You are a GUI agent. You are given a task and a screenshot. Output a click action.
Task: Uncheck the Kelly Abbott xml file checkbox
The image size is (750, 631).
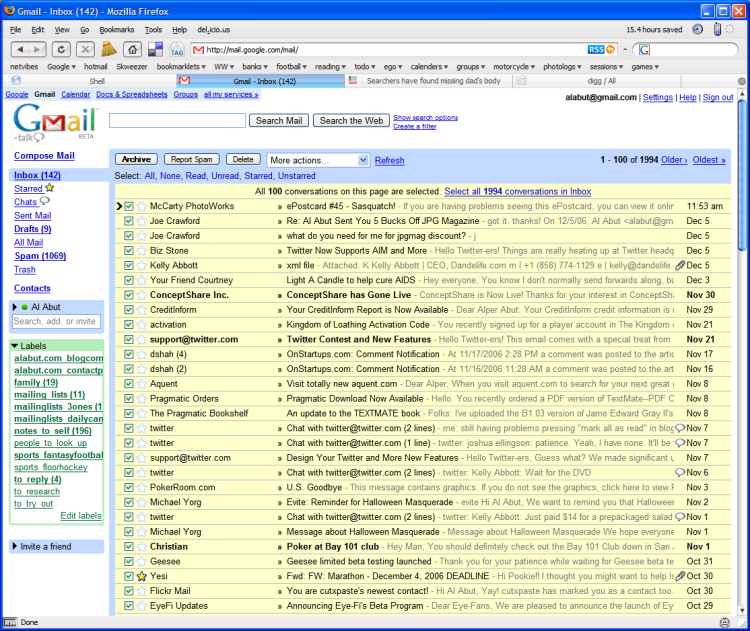pos(129,266)
